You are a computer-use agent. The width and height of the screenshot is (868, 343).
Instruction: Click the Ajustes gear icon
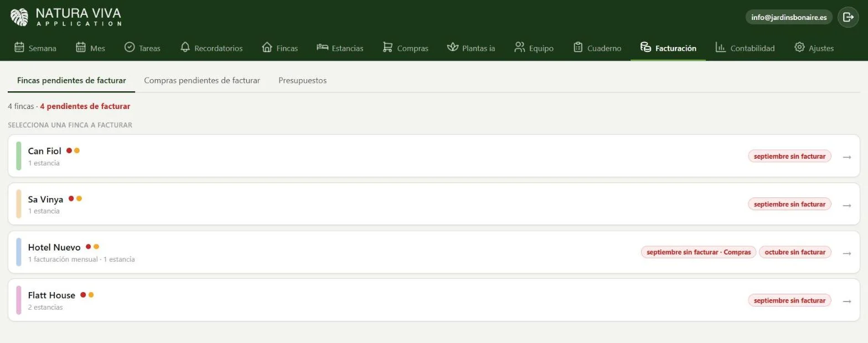[799, 48]
